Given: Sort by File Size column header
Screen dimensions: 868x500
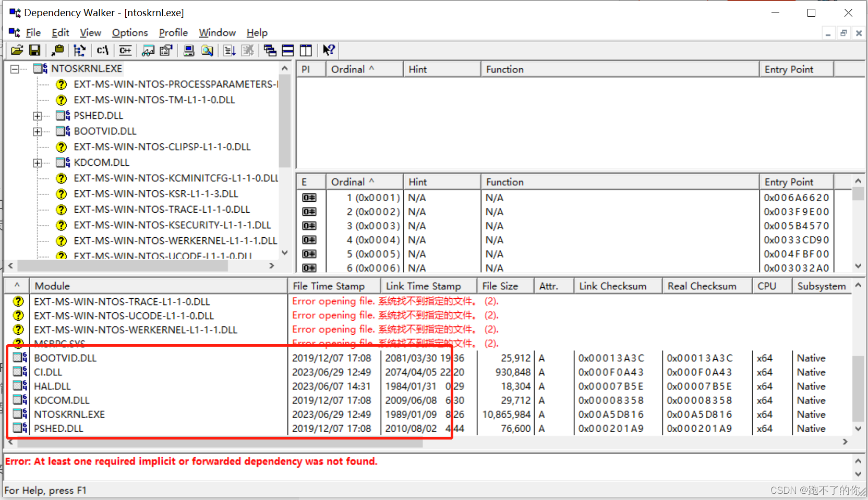Looking at the screenshot, I should pyautogui.click(x=505, y=286).
